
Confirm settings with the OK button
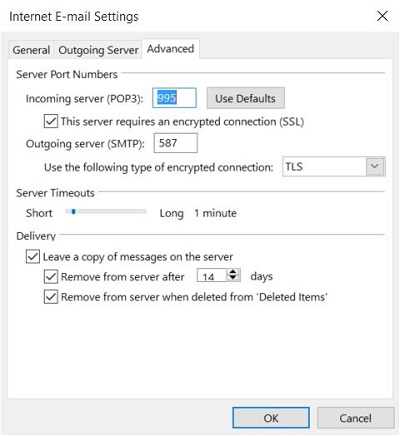(271, 418)
